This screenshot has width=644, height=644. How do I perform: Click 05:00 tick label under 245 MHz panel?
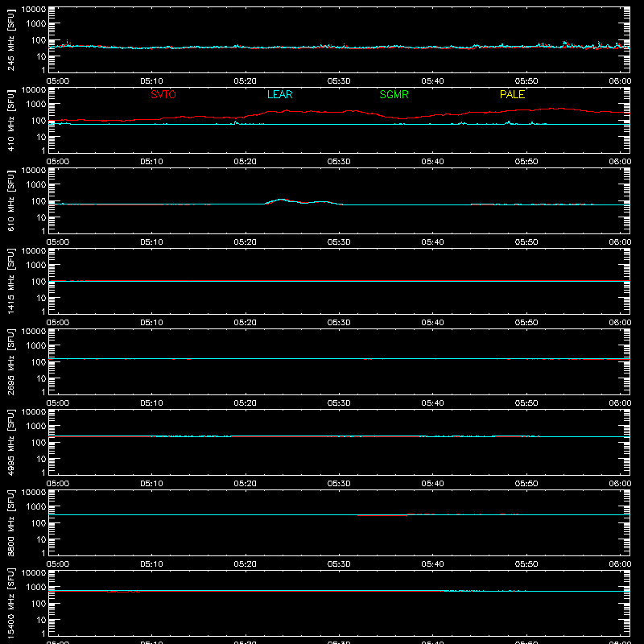point(58,81)
